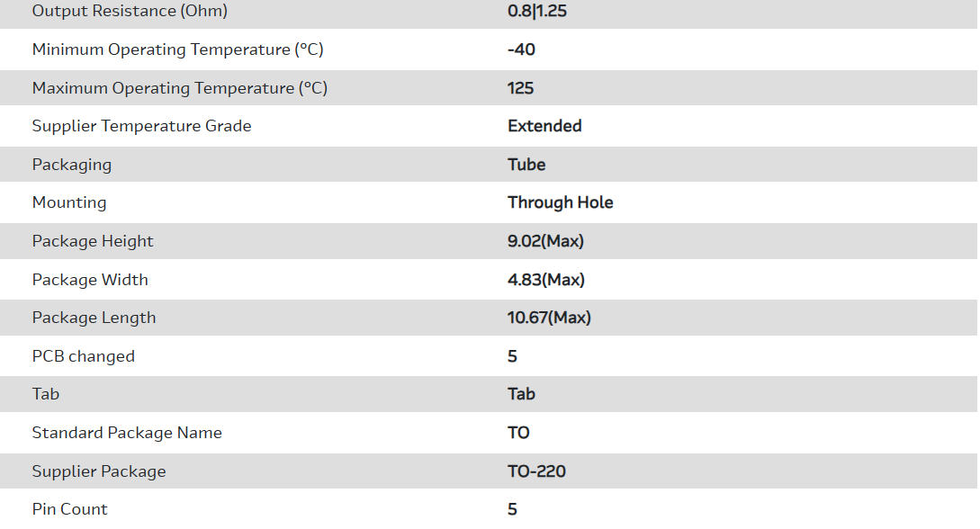Click Minimum Operating Temperature label
Viewport: 980px width, 529px height.
177,50
